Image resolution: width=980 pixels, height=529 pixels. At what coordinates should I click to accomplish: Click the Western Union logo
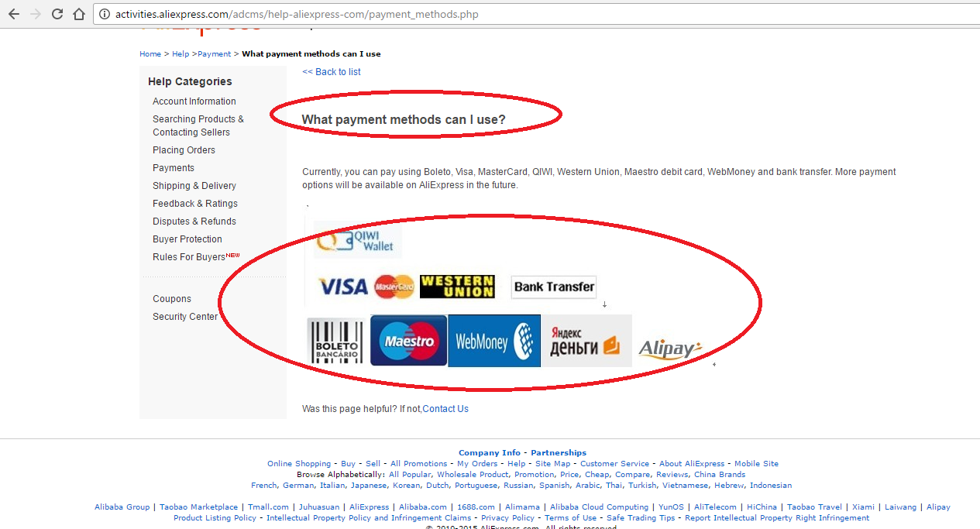[457, 287]
